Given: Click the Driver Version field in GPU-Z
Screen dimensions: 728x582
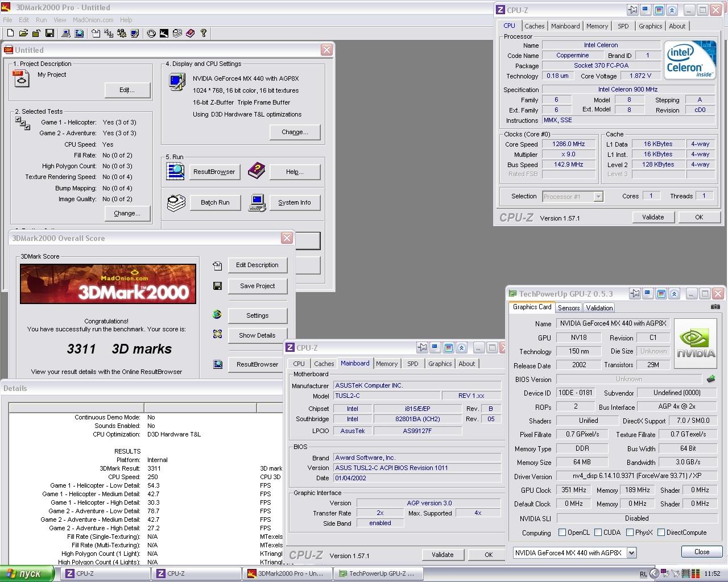Looking at the screenshot, I should tap(636, 476).
